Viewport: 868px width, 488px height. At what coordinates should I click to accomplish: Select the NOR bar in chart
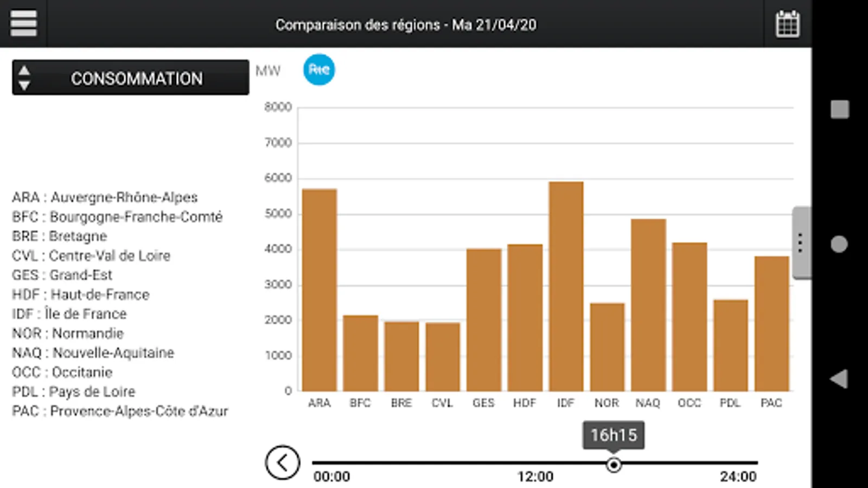click(x=608, y=347)
